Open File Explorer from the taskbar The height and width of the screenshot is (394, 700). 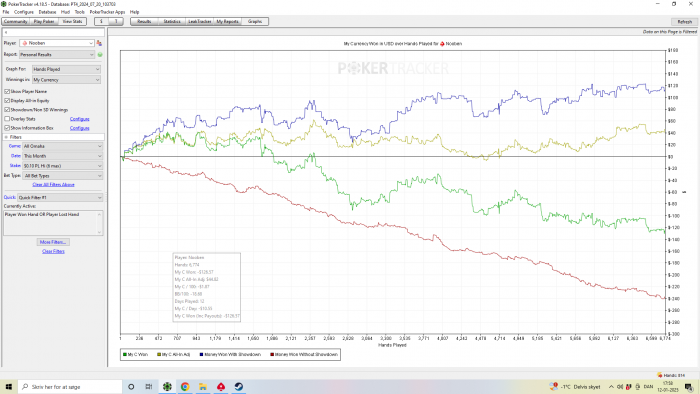[x=203, y=387]
